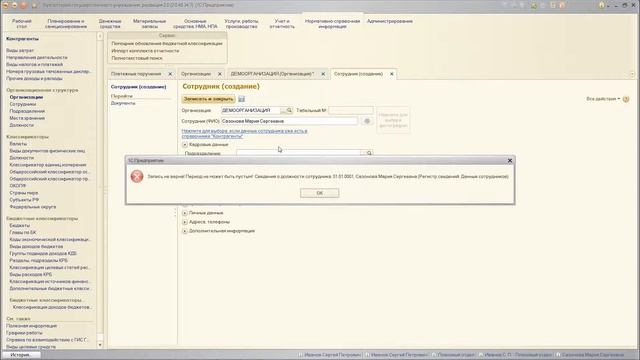Open the Все действия dropdown menu
The width and height of the screenshot is (640, 360).
(603, 99)
